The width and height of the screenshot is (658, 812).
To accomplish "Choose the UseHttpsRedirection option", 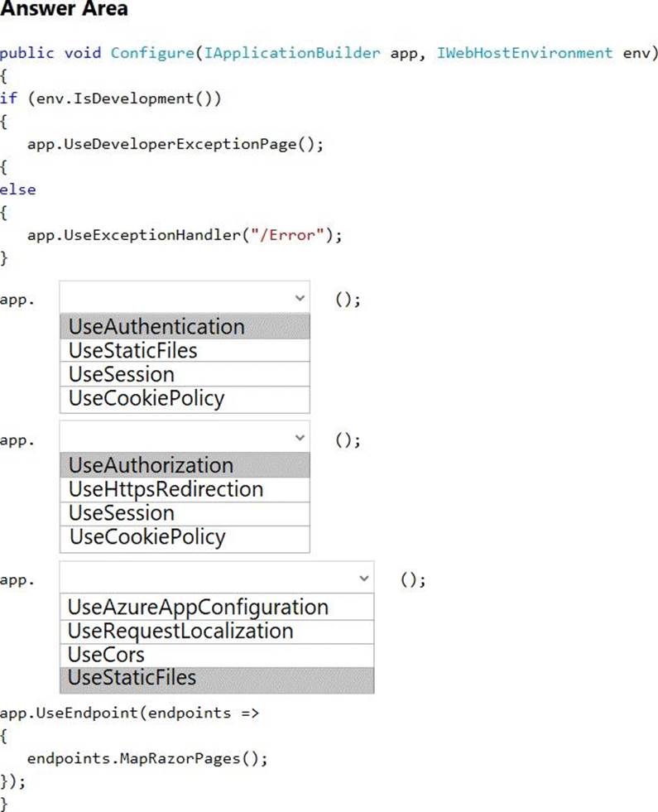I will tap(166, 489).
